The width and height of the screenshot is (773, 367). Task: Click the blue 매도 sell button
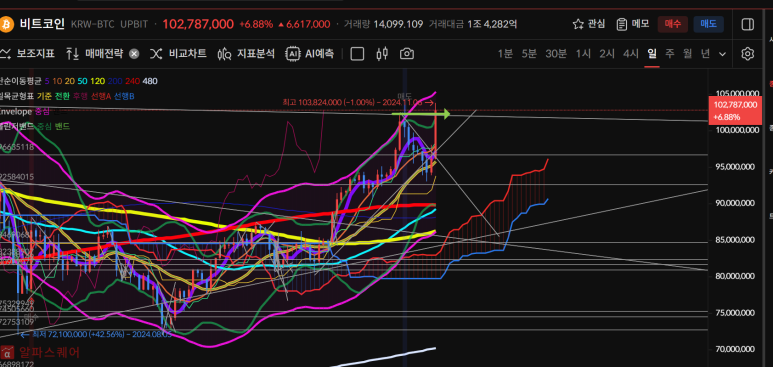pyautogui.click(x=708, y=24)
